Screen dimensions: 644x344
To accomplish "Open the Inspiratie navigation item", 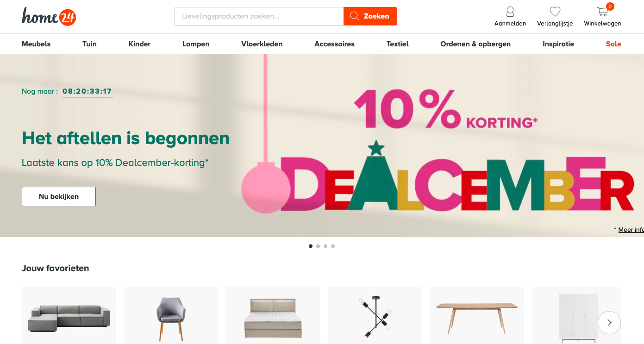I will pyautogui.click(x=558, y=44).
